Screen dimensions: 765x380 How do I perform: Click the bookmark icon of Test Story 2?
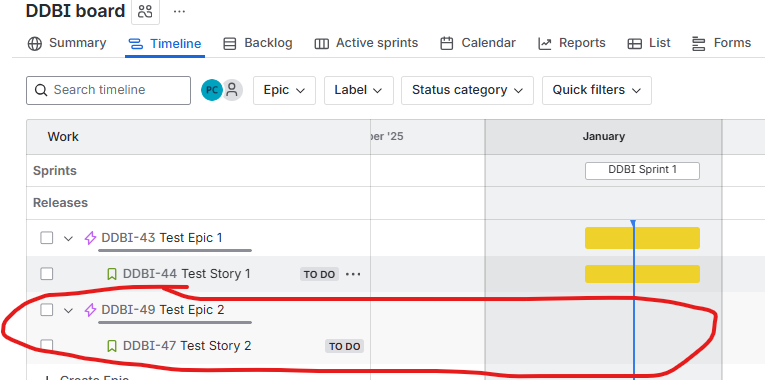(112, 346)
